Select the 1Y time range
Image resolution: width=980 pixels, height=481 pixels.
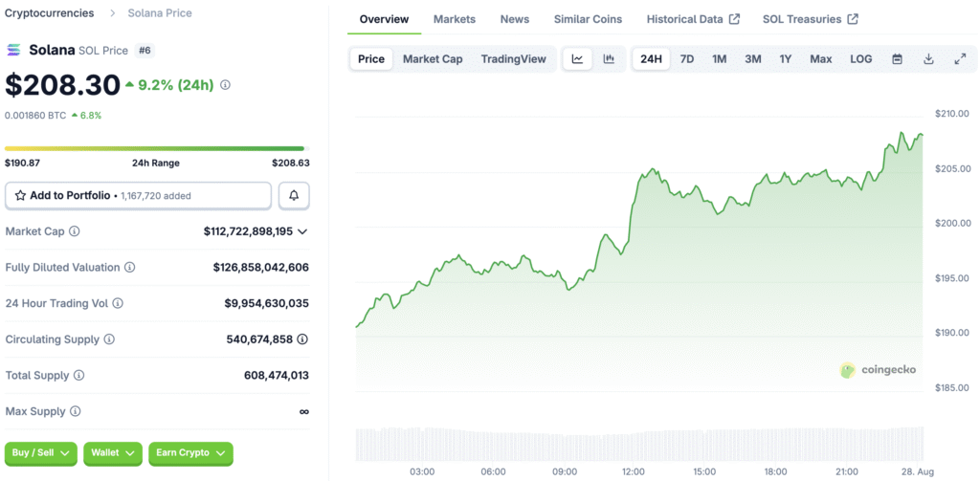click(786, 59)
